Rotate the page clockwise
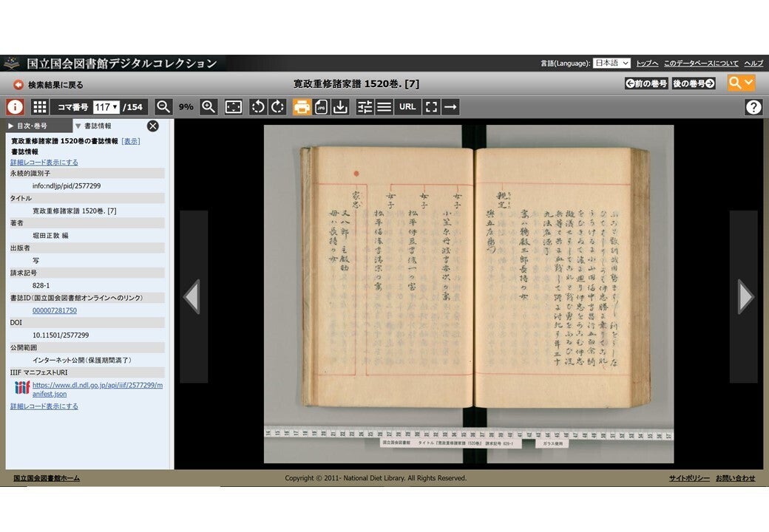 coord(277,107)
